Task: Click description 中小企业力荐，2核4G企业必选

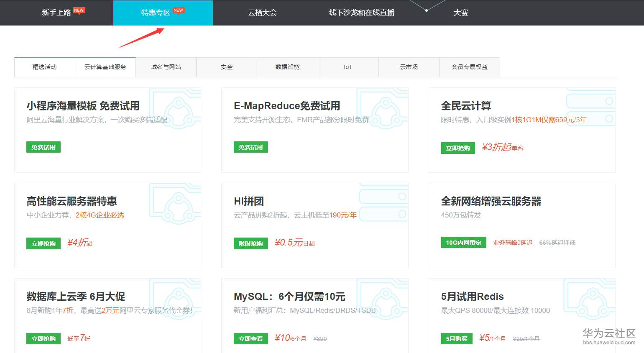Action: (x=75, y=215)
